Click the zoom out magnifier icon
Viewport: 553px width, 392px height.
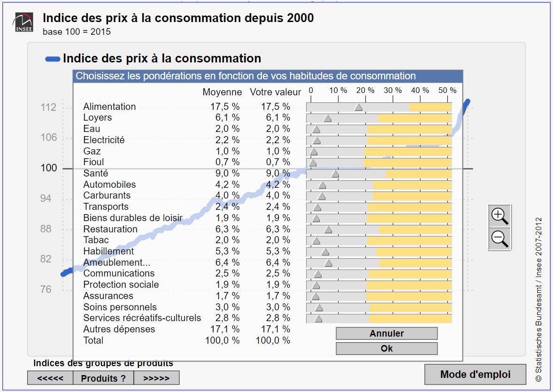[x=499, y=238]
